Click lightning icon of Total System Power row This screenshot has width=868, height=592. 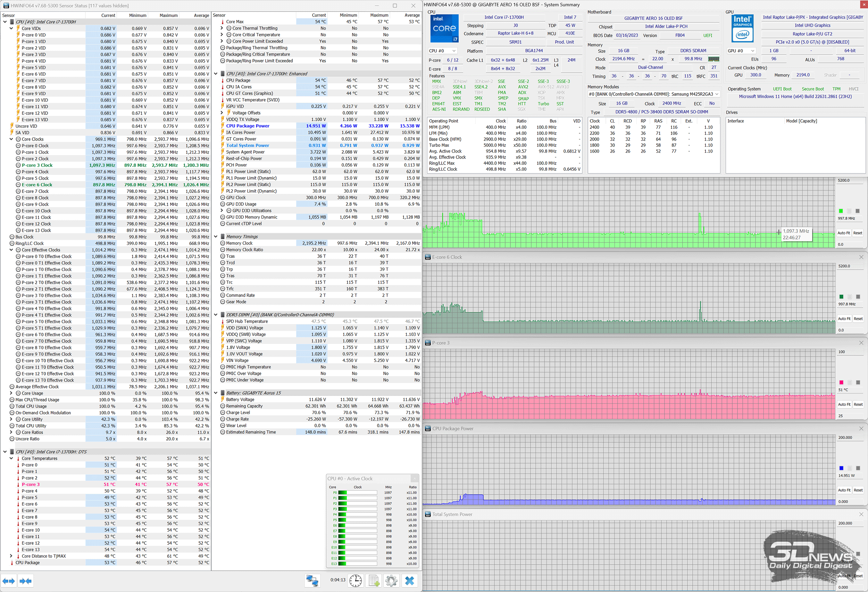coord(223,146)
